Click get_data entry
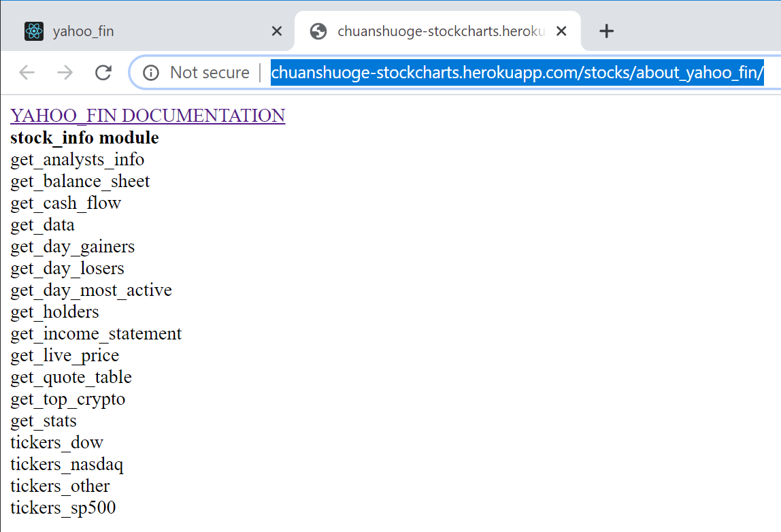Screen dimensions: 781x532 42,225
